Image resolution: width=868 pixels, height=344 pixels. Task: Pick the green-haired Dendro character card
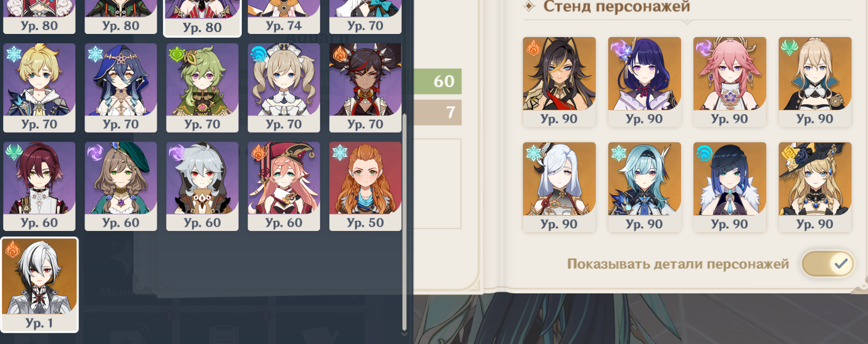[202, 88]
